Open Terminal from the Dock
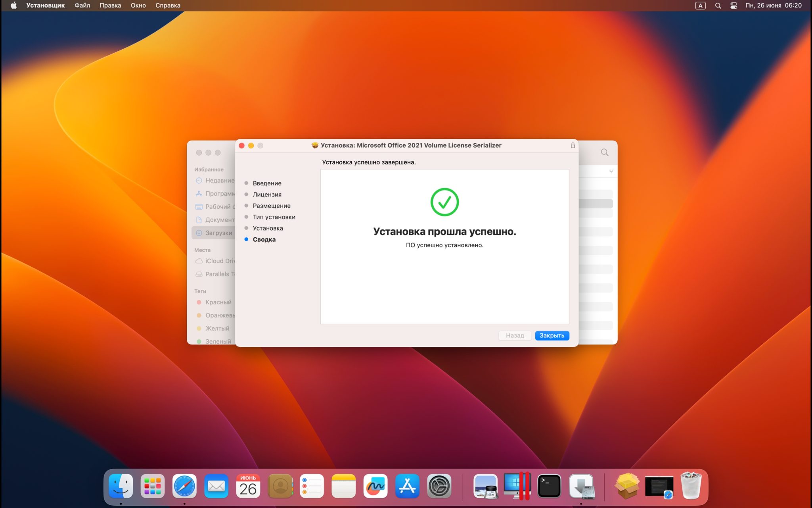The image size is (812, 508). pyautogui.click(x=549, y=486)
